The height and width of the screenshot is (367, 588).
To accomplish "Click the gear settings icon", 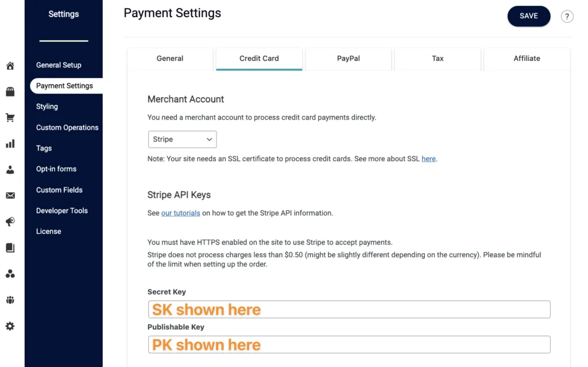I will click(x=10, y=326).
